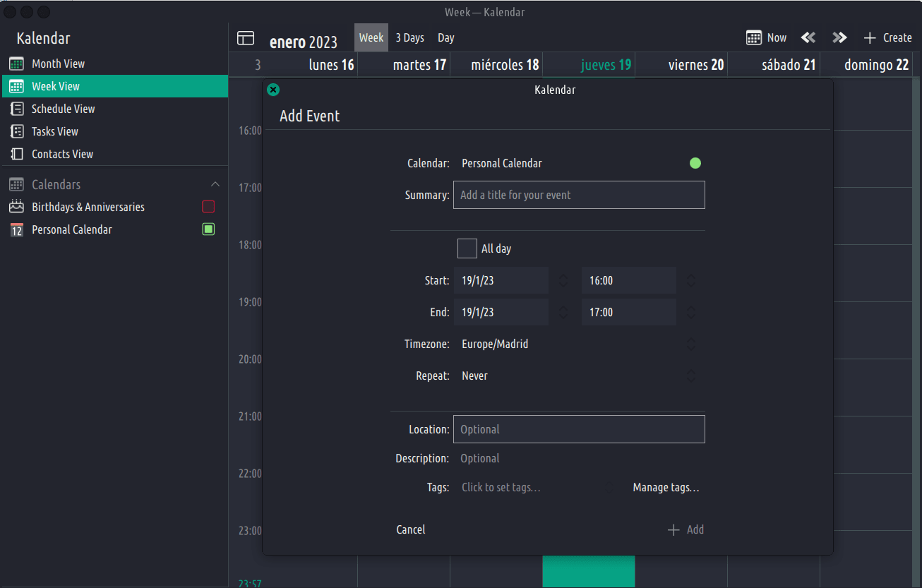Switch to the 3 Days tab
This screenshot has width=922, height=588.
coord(409,38)
